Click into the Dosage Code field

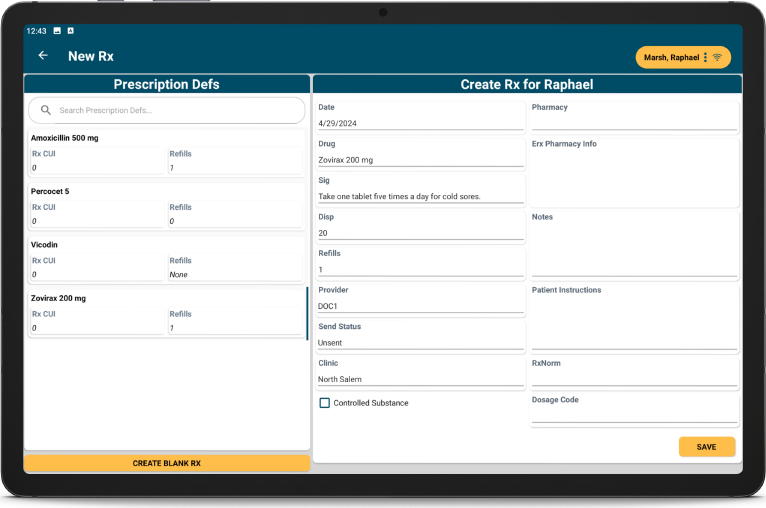pyautogui.click(x=634, y=410)
